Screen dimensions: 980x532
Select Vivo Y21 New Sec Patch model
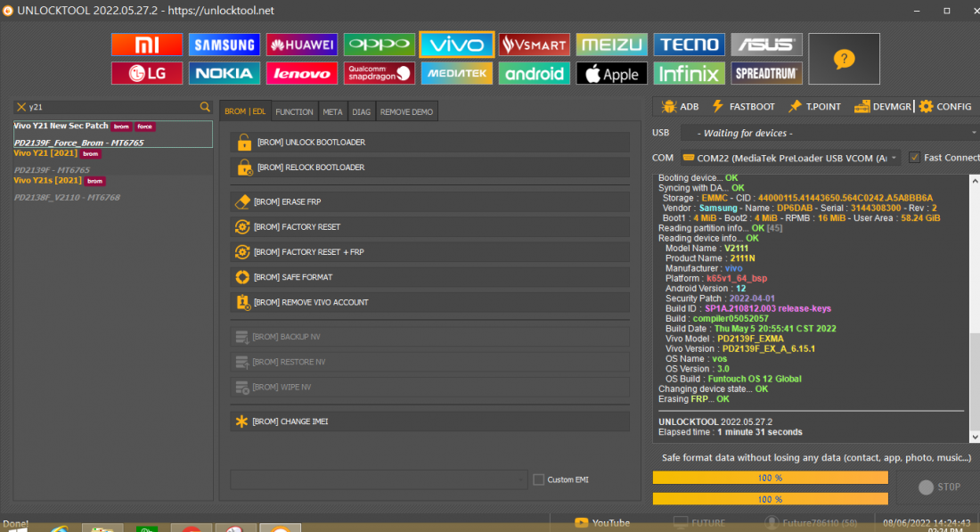click(113, 134)
